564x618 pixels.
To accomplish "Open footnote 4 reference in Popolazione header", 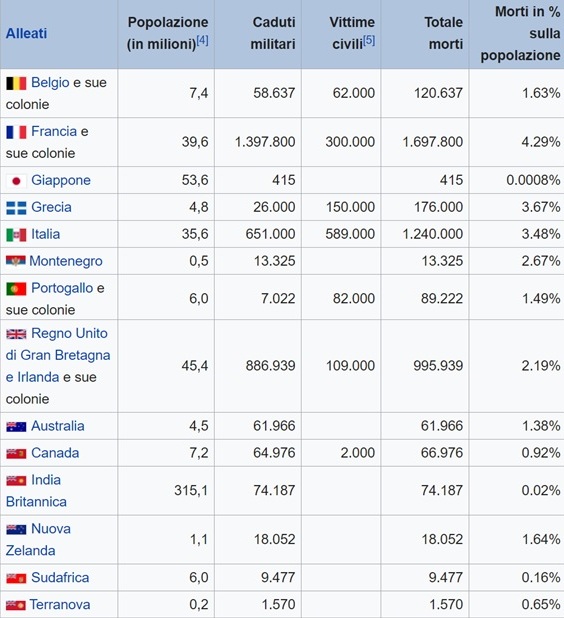I will (x=202, y=40).
